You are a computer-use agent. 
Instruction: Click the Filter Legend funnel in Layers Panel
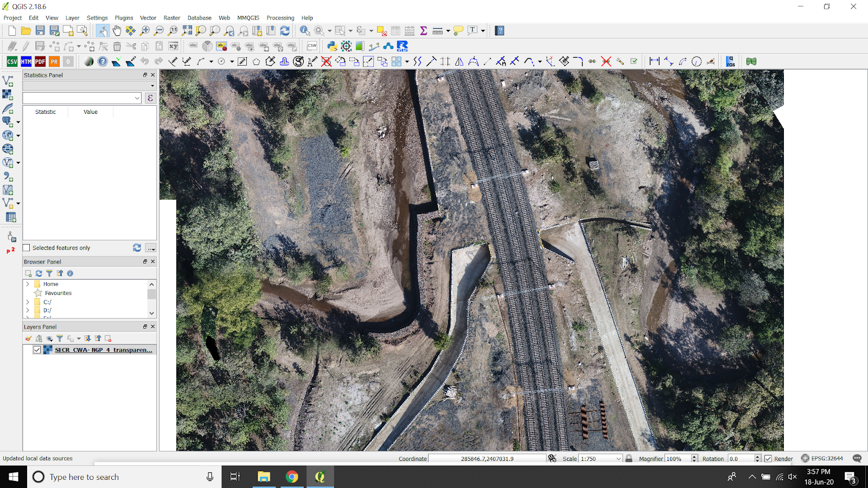[60, 338]
